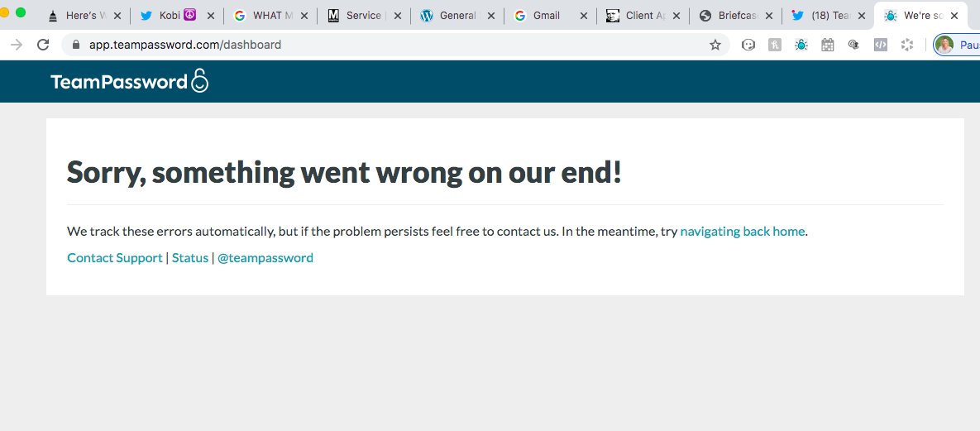Open the gray square 'R' extension icon

click(x=775, y=45)
